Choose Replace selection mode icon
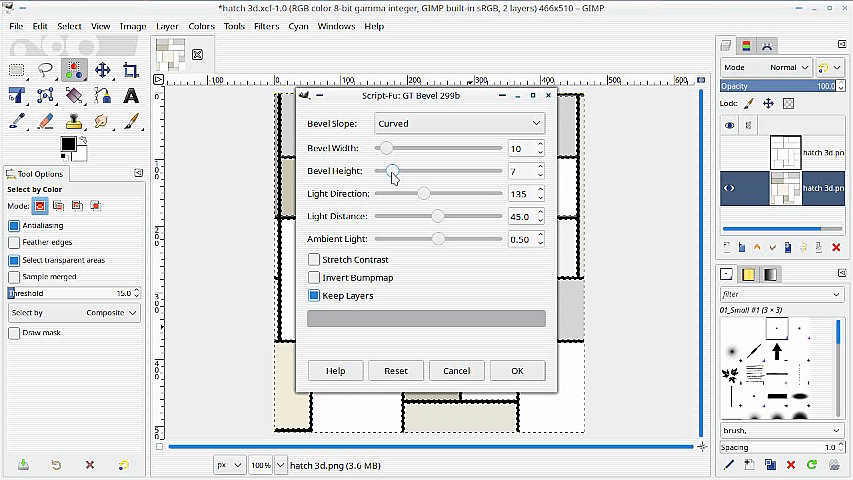Viewport: 853px width, 480px height. tap(40, 206)
